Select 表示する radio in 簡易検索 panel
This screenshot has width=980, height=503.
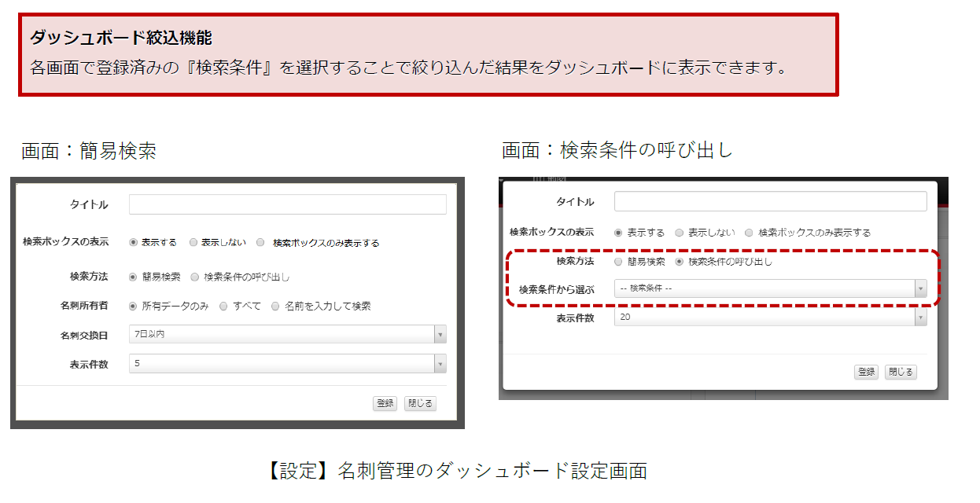coord(133,243)
